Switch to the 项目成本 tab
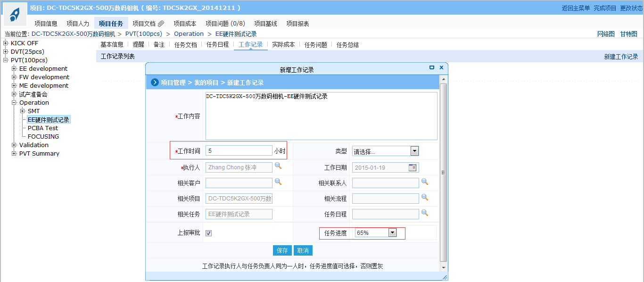 (185, 24)
